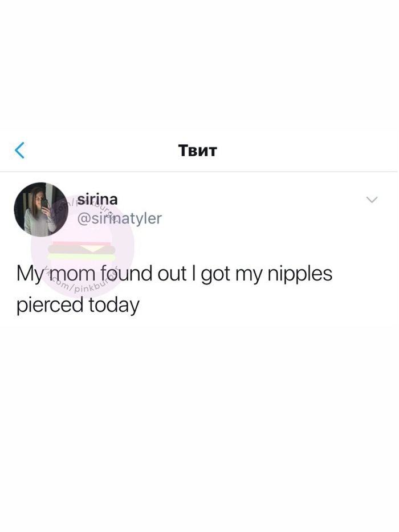Click the phone in avatar selfie
This screenshot has height=532, width=399.
(x=44, y=204)
